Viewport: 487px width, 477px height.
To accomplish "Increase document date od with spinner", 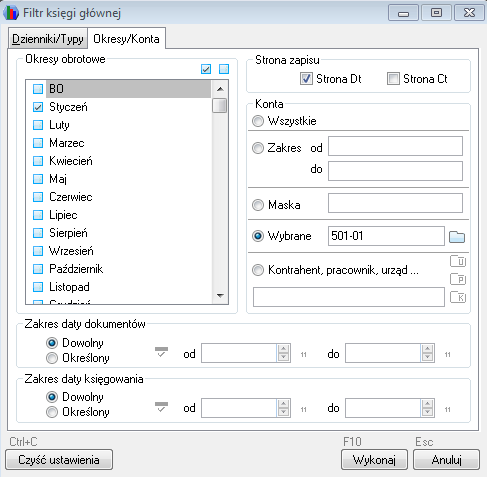I will [283, 349].
